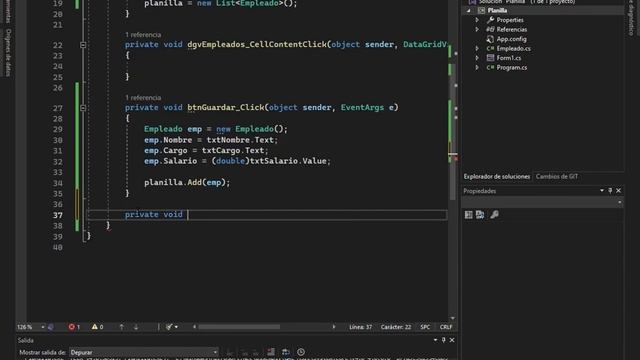Click the '1 referencia' link above dgvEmpleados_CellContentClick
640x360 pixels.
click(x=143, y=35)
